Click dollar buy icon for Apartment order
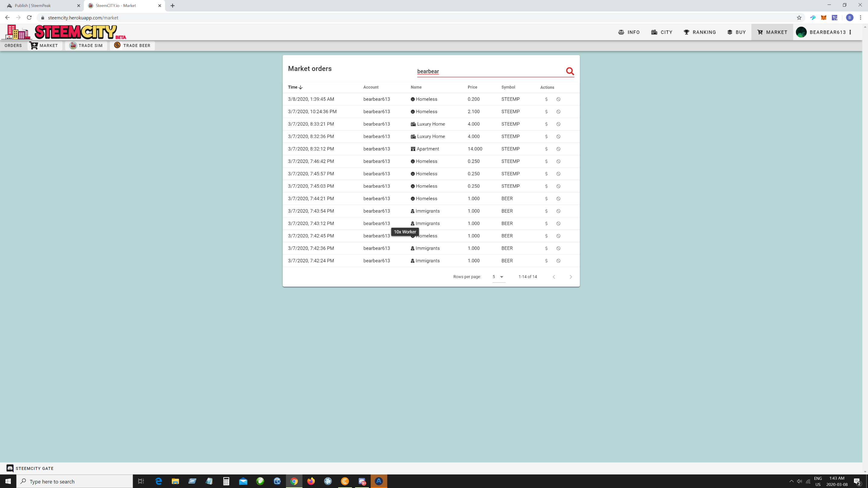This screenshot has width=868, height=488. coord(546,149)
